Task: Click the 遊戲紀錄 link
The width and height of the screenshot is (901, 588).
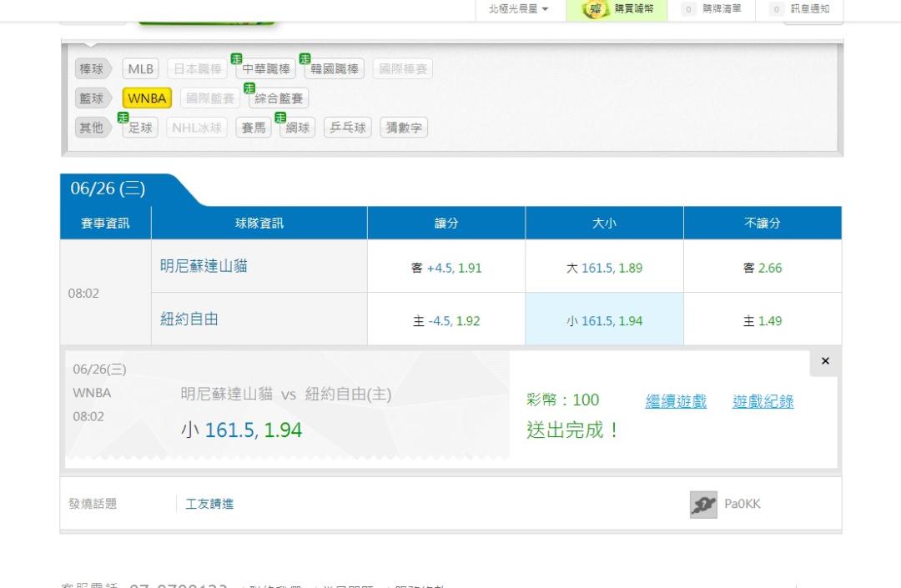Action: click(x=763, y=401)
